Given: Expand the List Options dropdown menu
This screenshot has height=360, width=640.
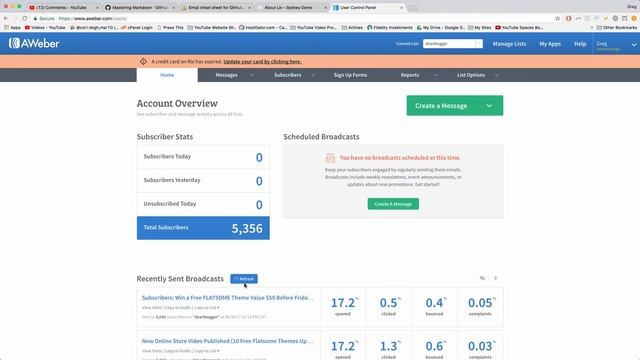Looking at the screenshot, I should click(496, 75).
